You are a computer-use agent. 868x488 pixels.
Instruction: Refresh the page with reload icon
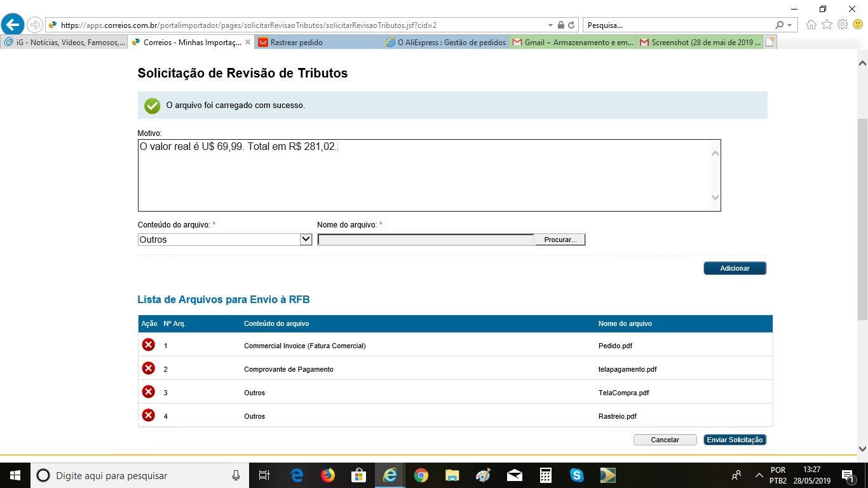click(x=571, y=25)
